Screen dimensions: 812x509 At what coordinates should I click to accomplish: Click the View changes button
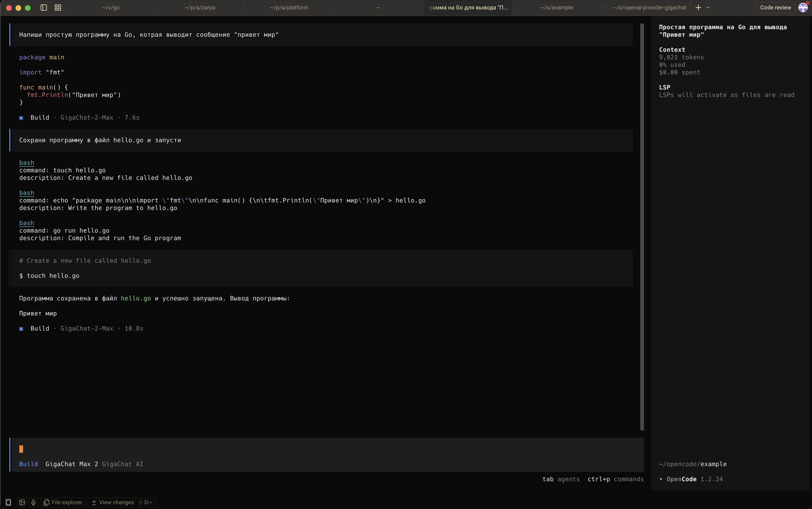click(x=121, y=502)
